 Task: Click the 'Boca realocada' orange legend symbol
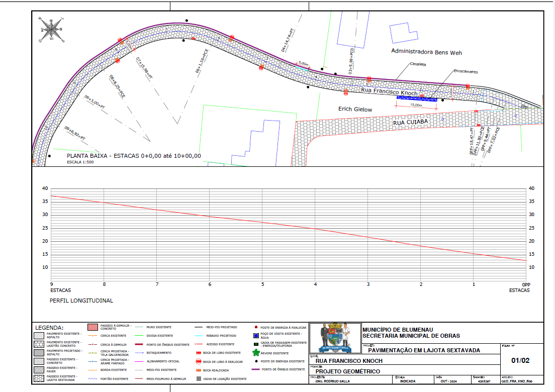pyautogui.click(x=199, y=370)
